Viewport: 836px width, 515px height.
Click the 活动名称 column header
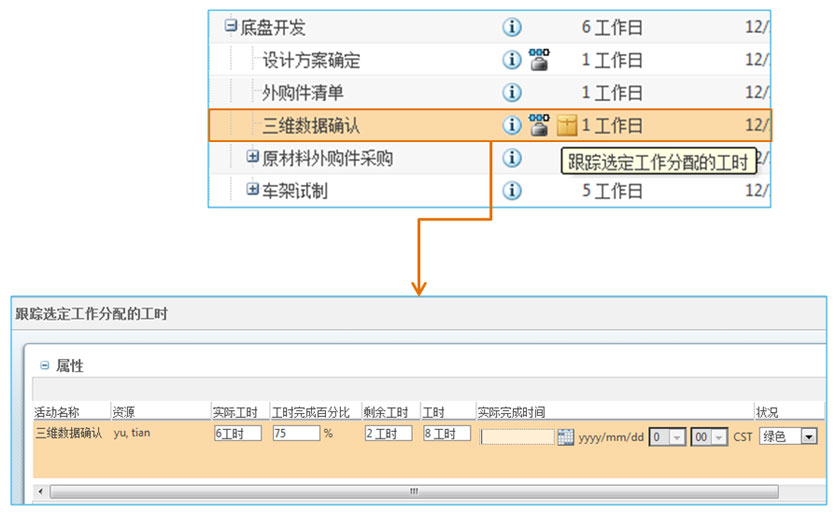[x=57, y=412]
